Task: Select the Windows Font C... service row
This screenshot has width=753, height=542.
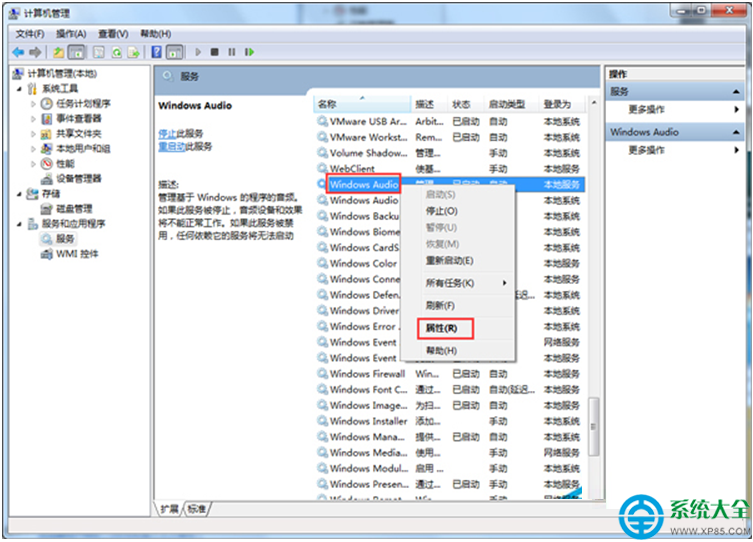Action: 450,389
